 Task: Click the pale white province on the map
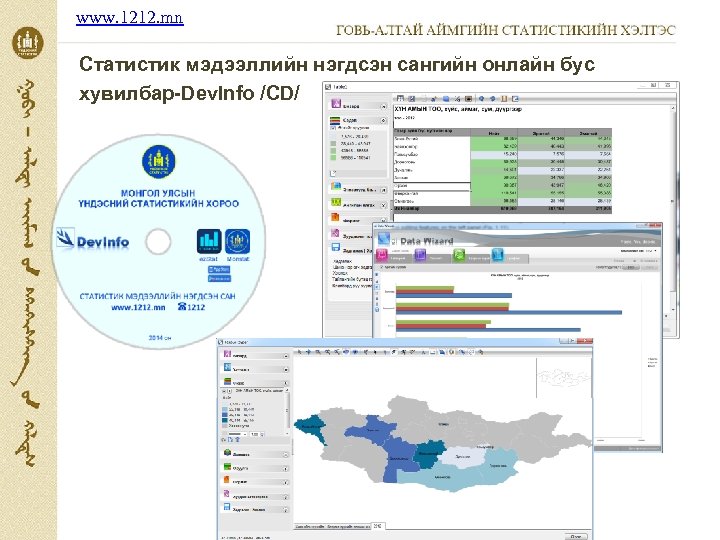point(462,457)
